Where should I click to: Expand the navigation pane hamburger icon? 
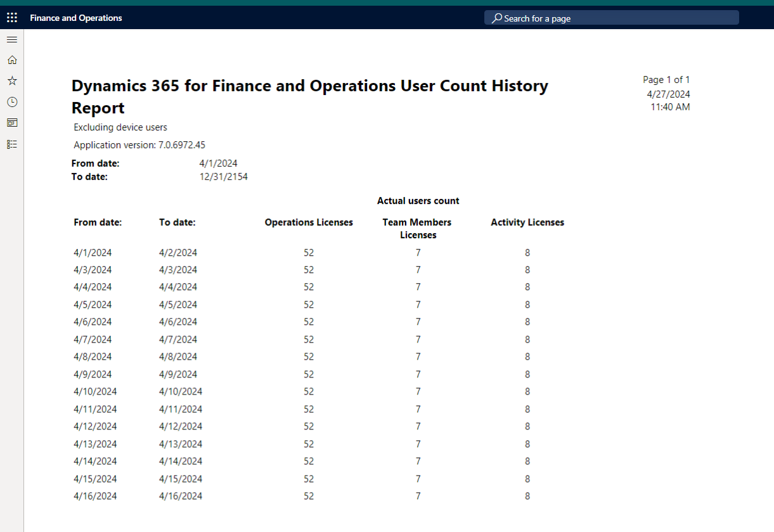pos(12,39)
